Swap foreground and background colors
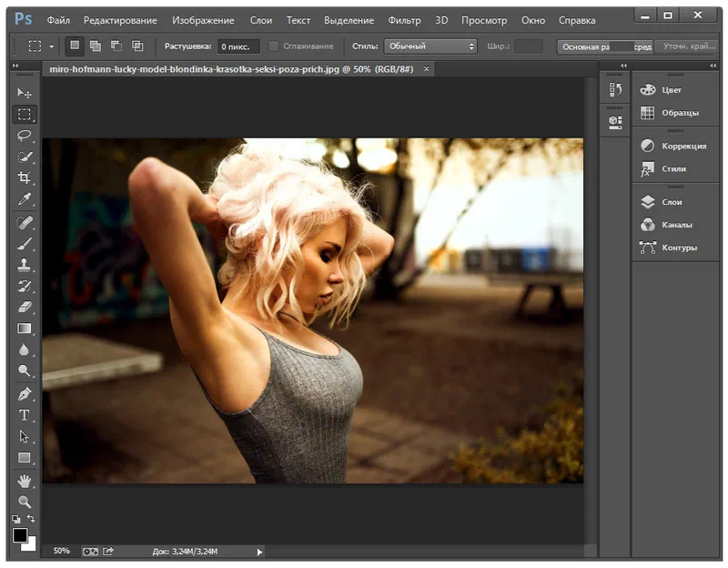 pyautogui.click(x=31, y=518)
